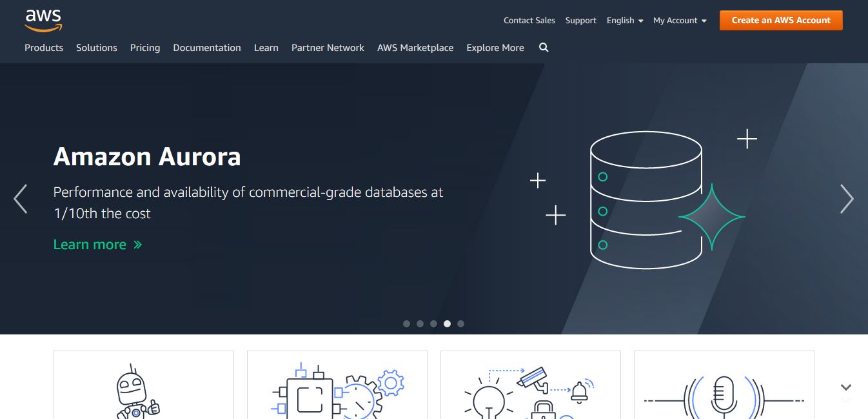868x419 pixels.
Task: Select the first carousel dot
Action: click(x=406, y=324)
